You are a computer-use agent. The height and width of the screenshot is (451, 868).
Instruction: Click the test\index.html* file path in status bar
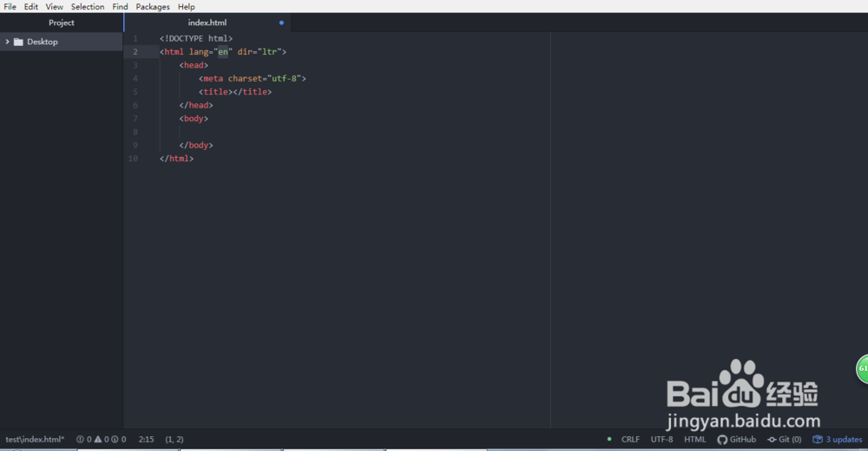coord(35,440)
